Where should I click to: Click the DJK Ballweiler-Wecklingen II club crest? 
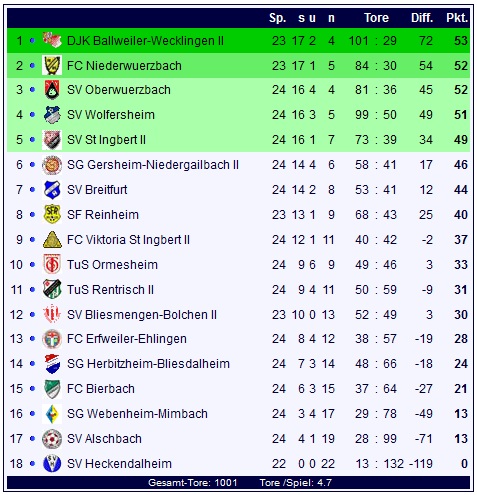52,40
